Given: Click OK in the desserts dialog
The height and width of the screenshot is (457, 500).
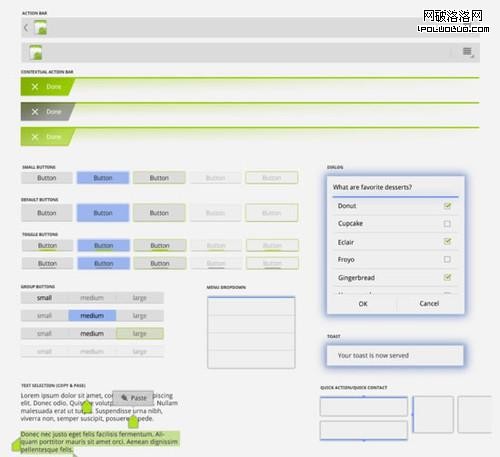Looking at the screenshot, I should pyautogui.click(x=363, y=304).
